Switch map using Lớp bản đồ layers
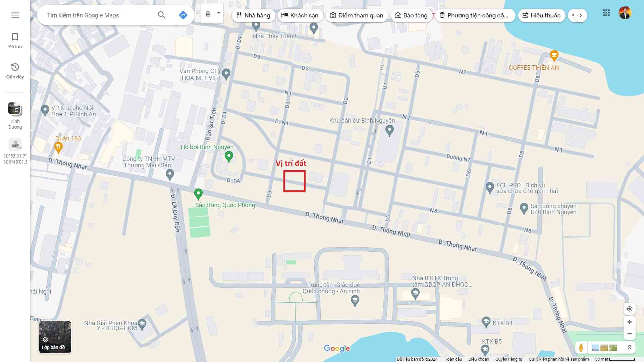Image resolution: width=644 pixels, height=362 pixels. [55, 337]
